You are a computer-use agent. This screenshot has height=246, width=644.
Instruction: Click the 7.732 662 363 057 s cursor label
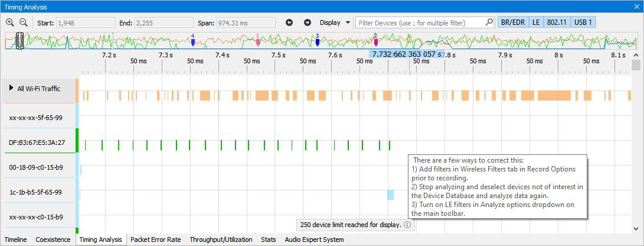pyautogui.click(x=407, y=54)
